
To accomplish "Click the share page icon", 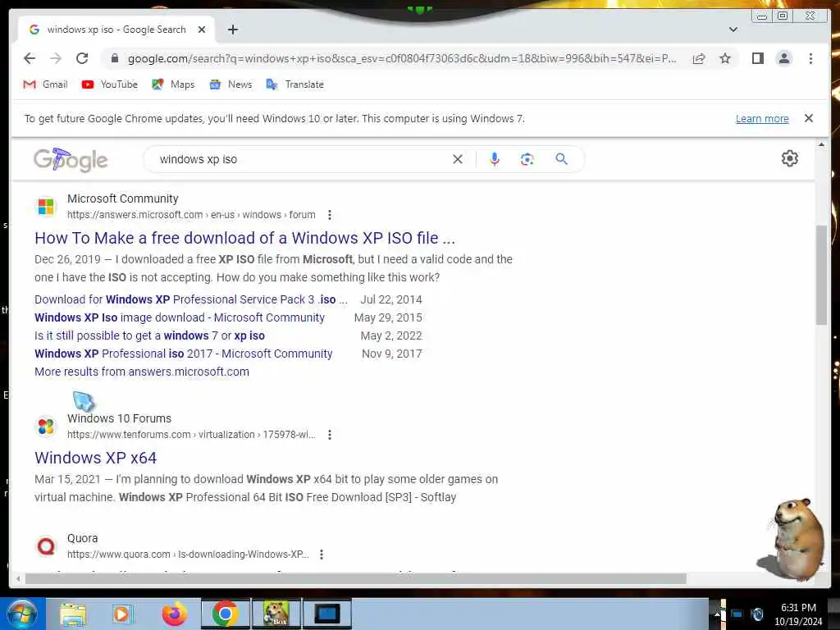I will [699, 58].
